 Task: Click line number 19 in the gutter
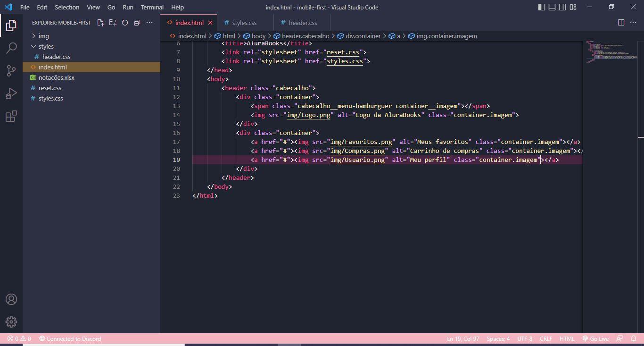(176, 160)
